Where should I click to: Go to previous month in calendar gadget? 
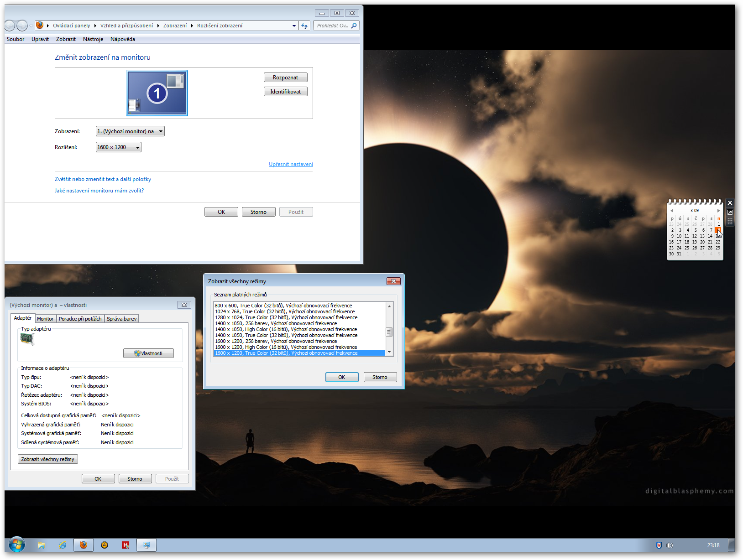(672, 211)
